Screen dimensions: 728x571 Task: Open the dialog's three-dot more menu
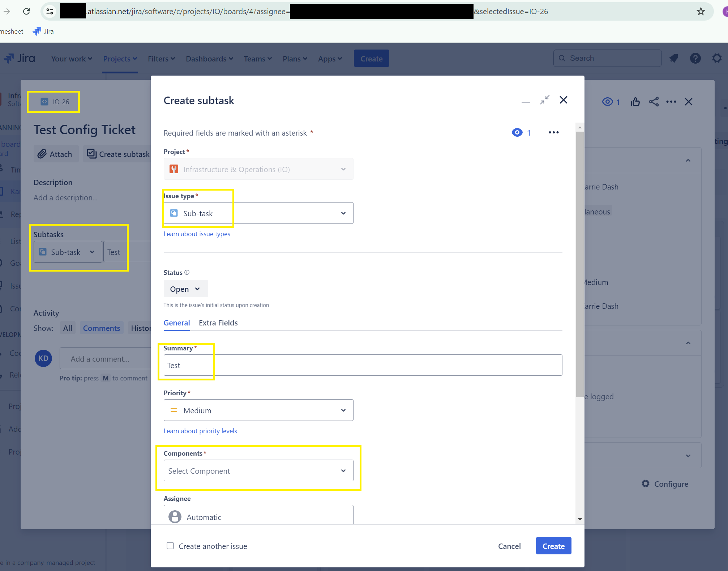click(x=553, y=133)
